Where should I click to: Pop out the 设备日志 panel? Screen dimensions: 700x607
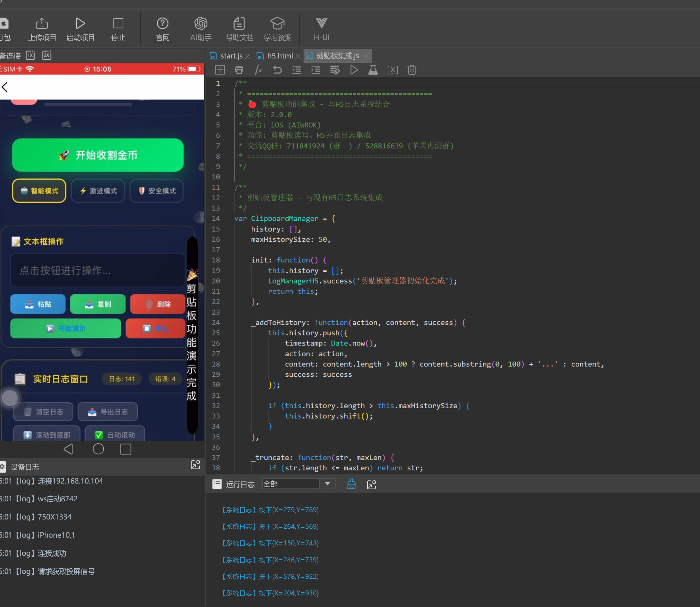(195, 465)
